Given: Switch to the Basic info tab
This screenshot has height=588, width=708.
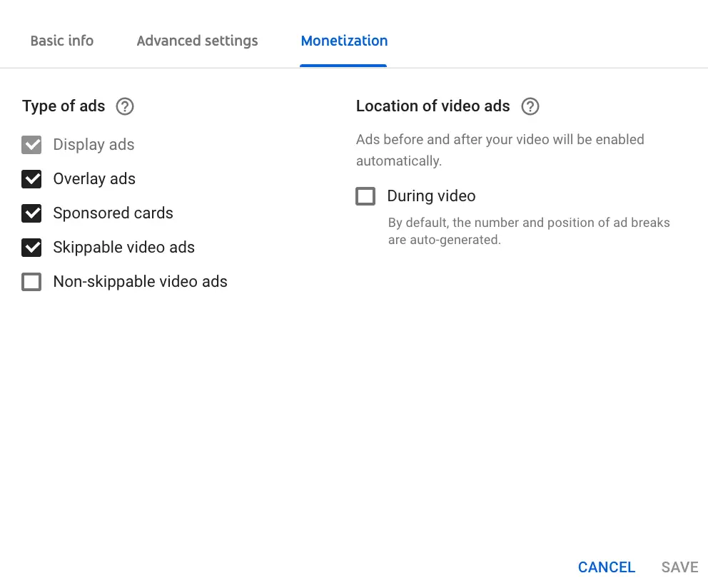Looking at the screenshot, I should click(62, 41).
